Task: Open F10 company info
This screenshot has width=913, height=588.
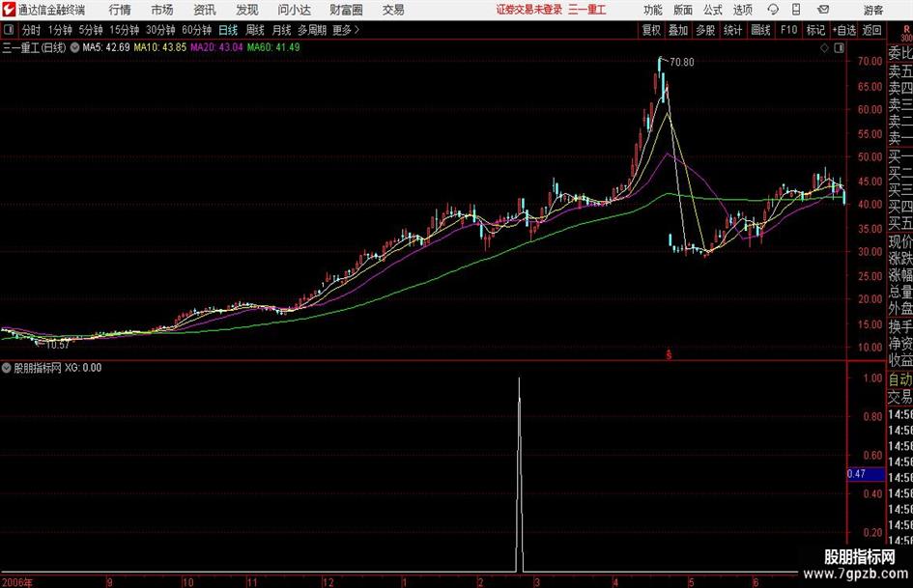Action: 788,30
